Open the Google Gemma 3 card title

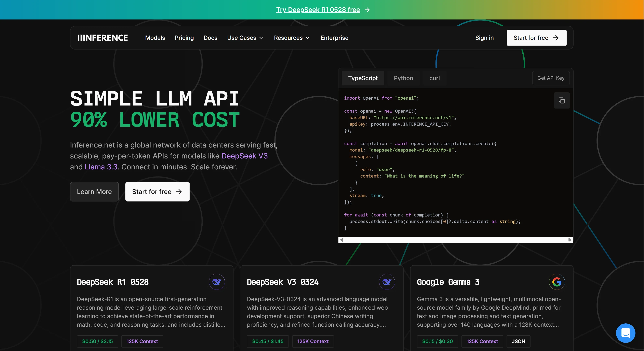448,282
